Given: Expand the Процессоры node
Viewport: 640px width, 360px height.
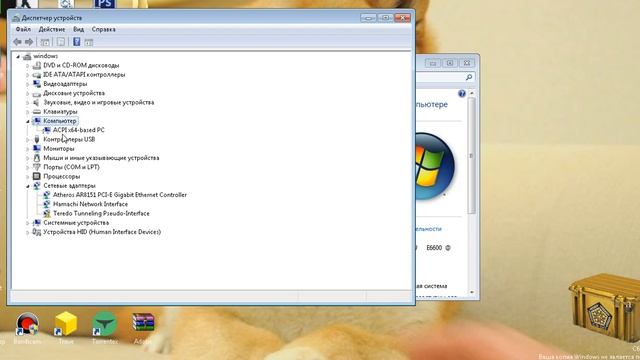Looking at the screenshot, I should [28, 177].
